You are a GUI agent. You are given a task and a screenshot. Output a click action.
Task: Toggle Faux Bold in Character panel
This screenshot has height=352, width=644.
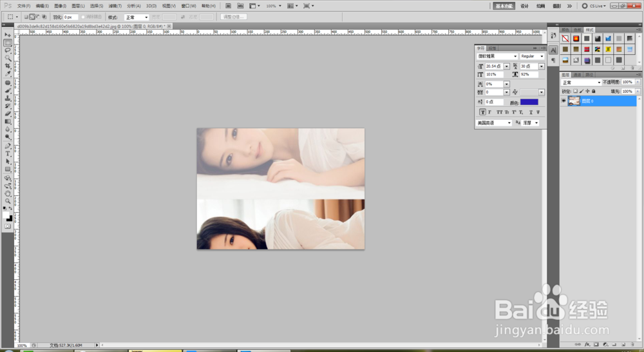pyautogui.click(x=482, y=112)
